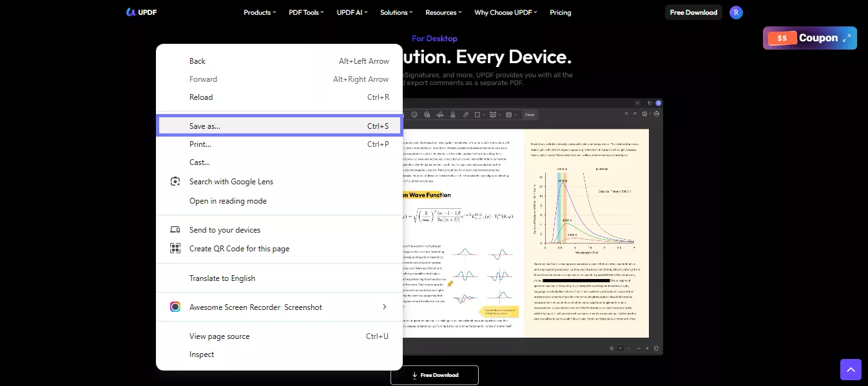The image size is (868, 386).
Task: Click the Free Download button in header
Action: tap(693, 12)
